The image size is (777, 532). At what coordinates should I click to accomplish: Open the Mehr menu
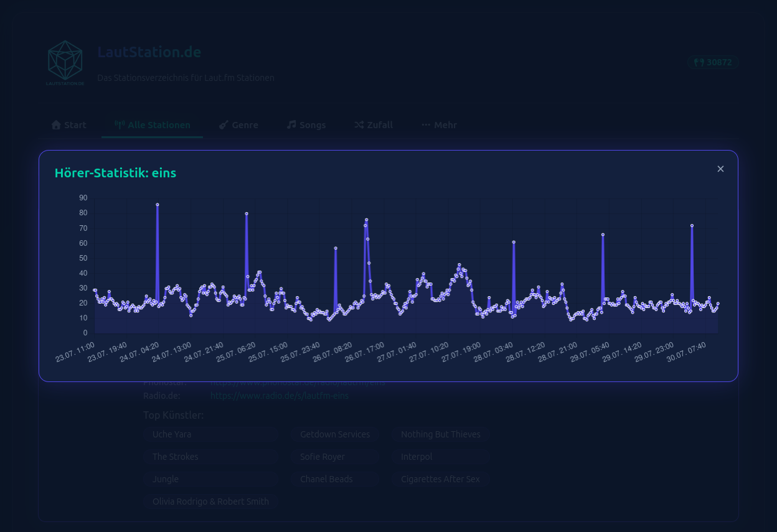[440, 124]
